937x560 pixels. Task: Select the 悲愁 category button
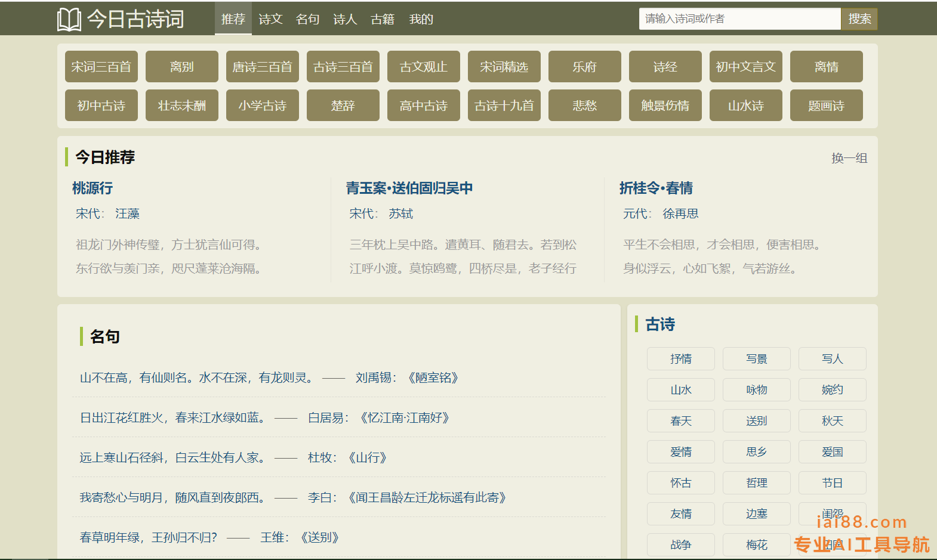point(585,105)
